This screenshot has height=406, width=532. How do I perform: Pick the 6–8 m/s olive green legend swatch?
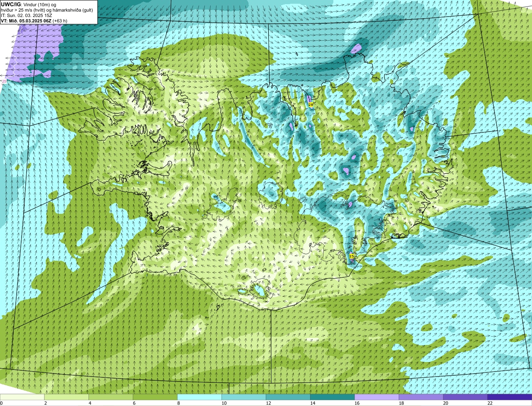155,397
